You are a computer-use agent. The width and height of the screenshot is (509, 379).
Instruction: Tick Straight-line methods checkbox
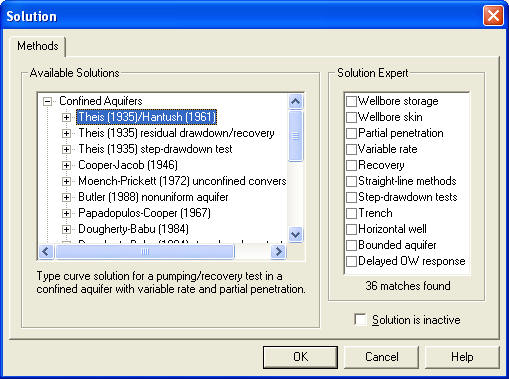(x=351, y=181)
